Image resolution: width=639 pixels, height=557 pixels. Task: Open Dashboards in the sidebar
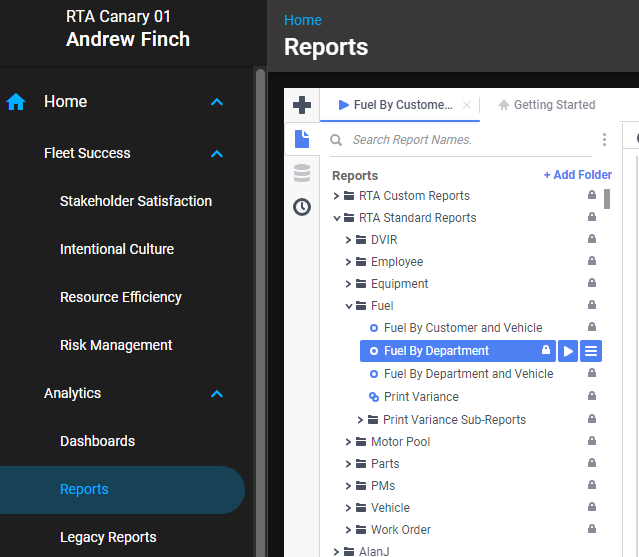pos(97,441)
